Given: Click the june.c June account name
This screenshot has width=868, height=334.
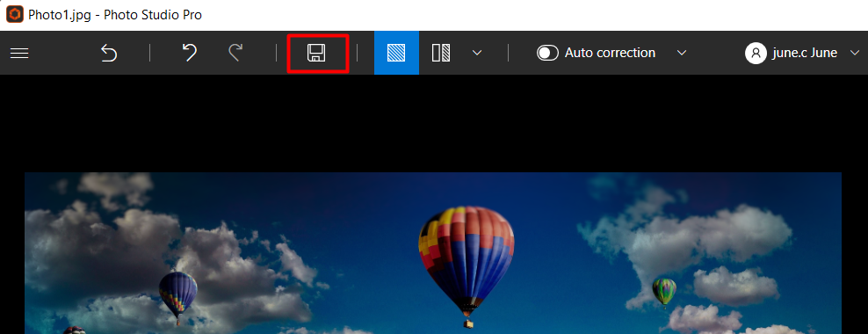Looking at the screenshot, I should coord(805,53).
